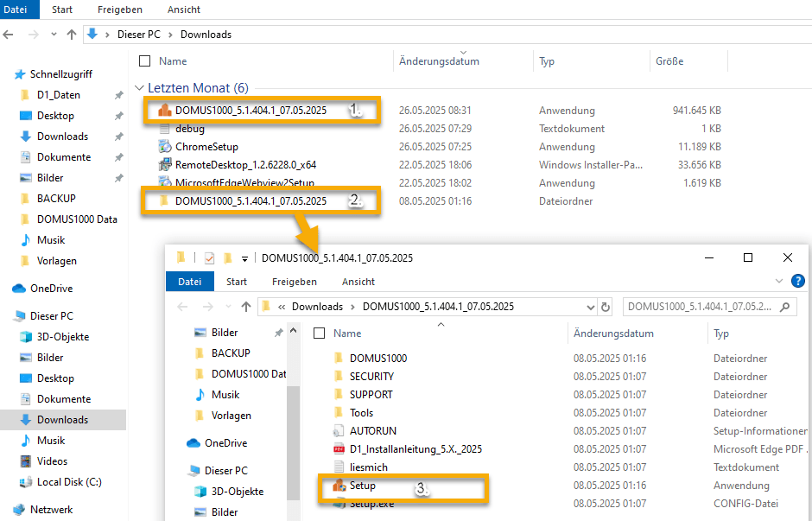Viewport: 812px width, 521px height.
Task: Open DOMUS1000 Data in the Downloads window sidebar
Action: click(x=77, y=219)
